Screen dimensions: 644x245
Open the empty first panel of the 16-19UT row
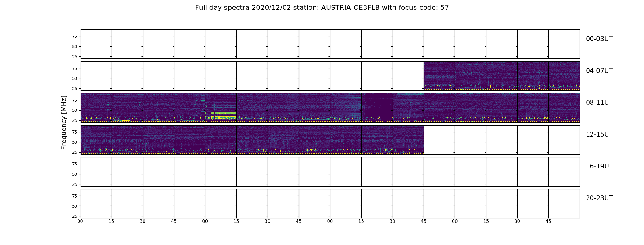coord(96,172)
